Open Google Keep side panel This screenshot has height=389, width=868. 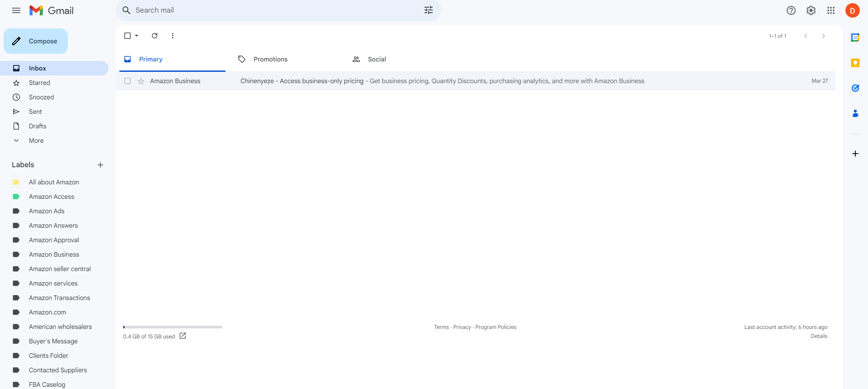point(855,63)
